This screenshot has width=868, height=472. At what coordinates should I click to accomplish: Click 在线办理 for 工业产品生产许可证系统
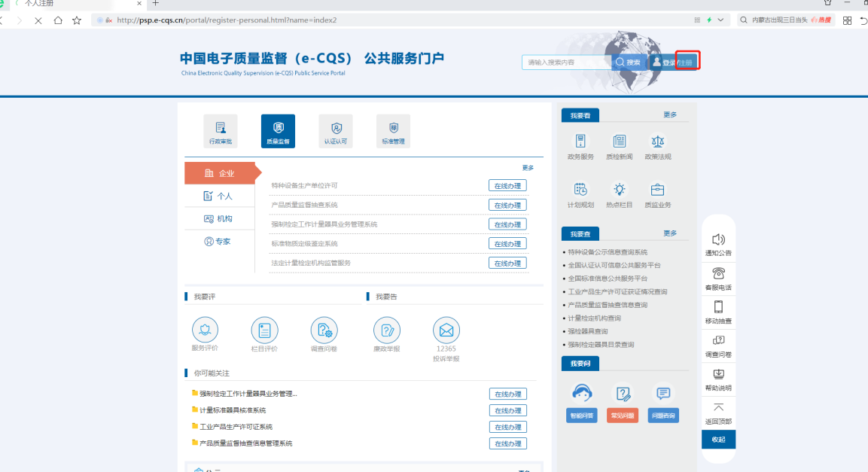tap(507, 427)
